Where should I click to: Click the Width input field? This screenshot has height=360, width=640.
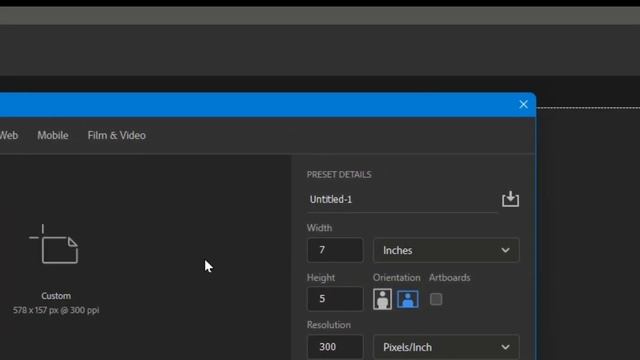click(335, 250)
